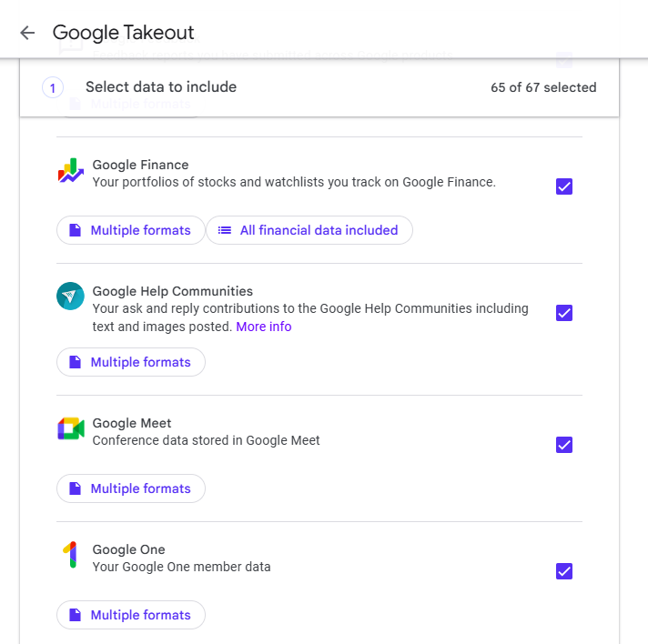Open Multiple formats for Google One

130,616
